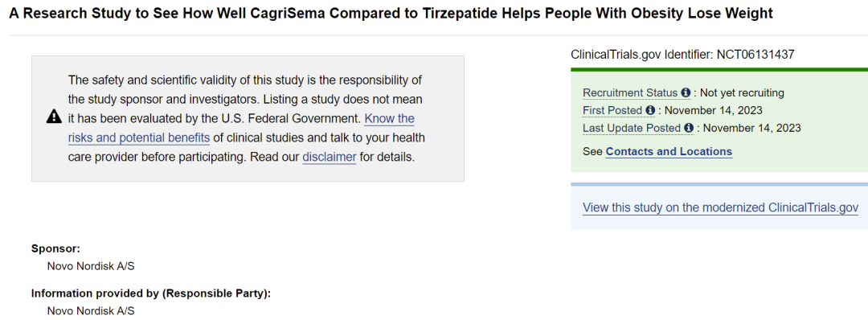Click the 'Information provided by (Responsible Party)' heading
The image size is (868, 320).
pos(151,293)
